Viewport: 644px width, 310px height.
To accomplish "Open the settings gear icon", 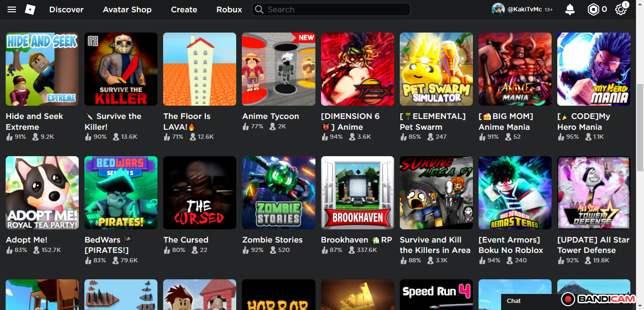I will coord(620,9).
